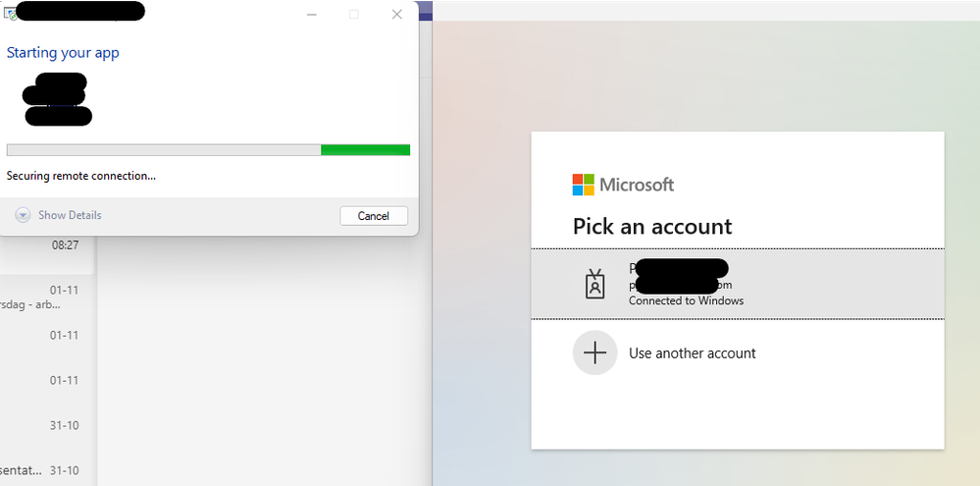Click the "Show Details" text label
Screen dimensions: 980x486
[70, 215]
